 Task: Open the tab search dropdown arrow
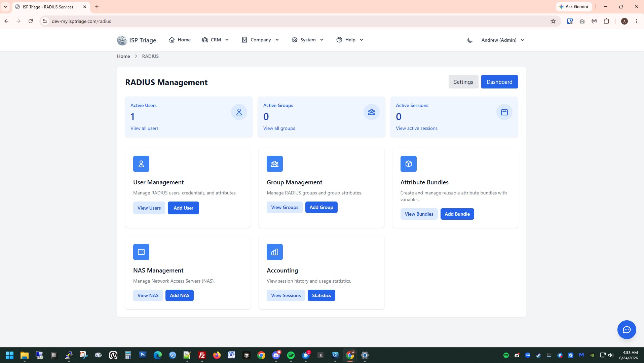(x=5, y=7)
